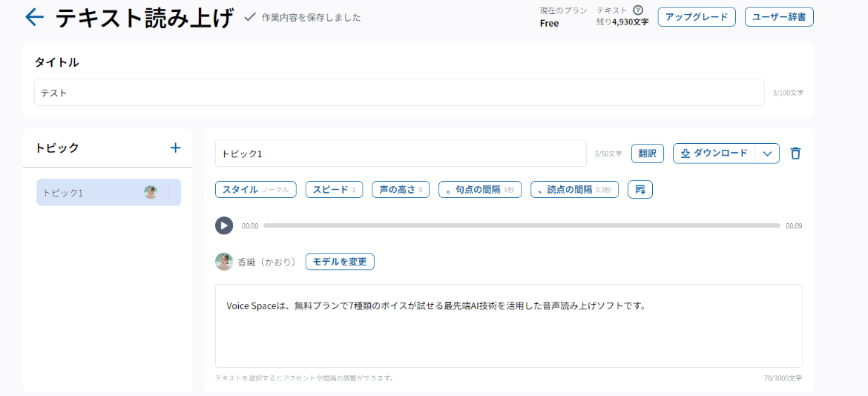The image size is (868, 396).
Task: Expand the ダウンロード dropdown arrow
Action: (x=767, y=154)
